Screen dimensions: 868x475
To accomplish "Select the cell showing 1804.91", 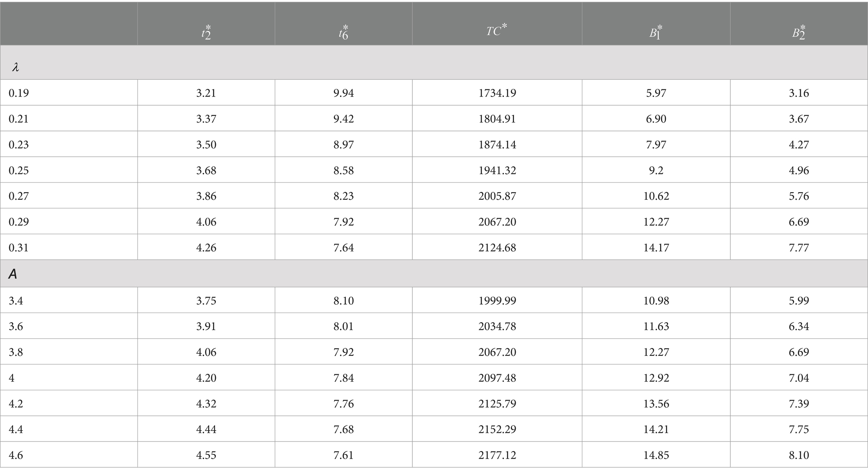I will pyautogui.click(x=497, y=118).
